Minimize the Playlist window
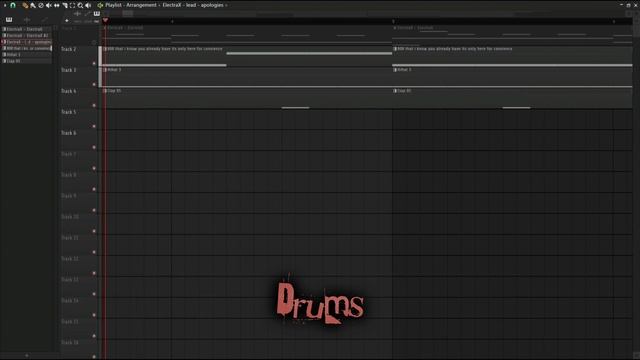 pyautogui.click(x=621, y=5)
